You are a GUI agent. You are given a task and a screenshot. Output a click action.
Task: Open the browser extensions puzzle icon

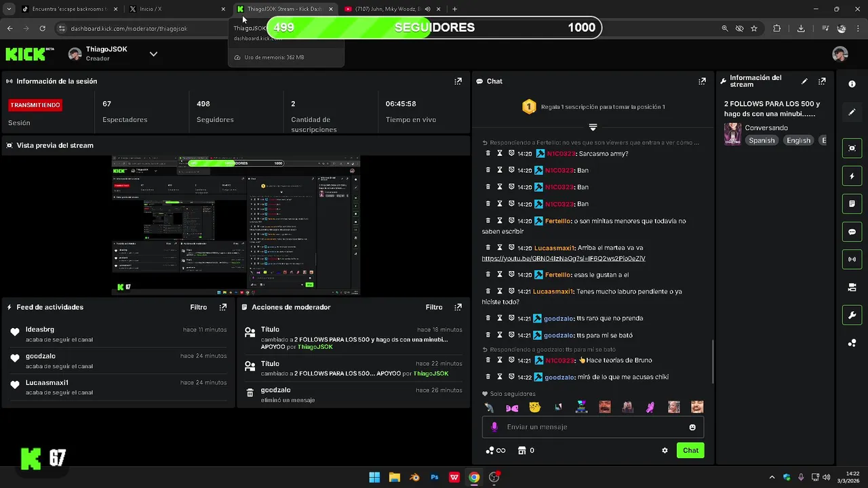[x=777, y=28]
